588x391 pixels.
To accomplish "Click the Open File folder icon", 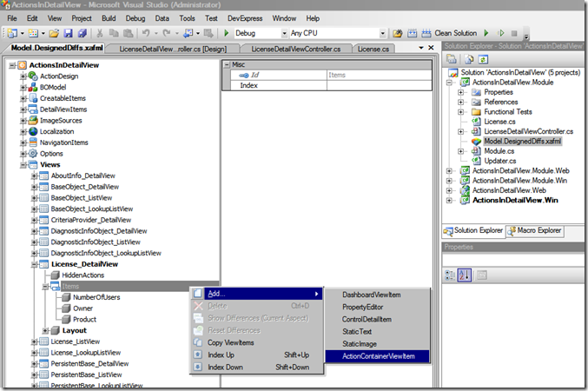I will click(54, 33).
